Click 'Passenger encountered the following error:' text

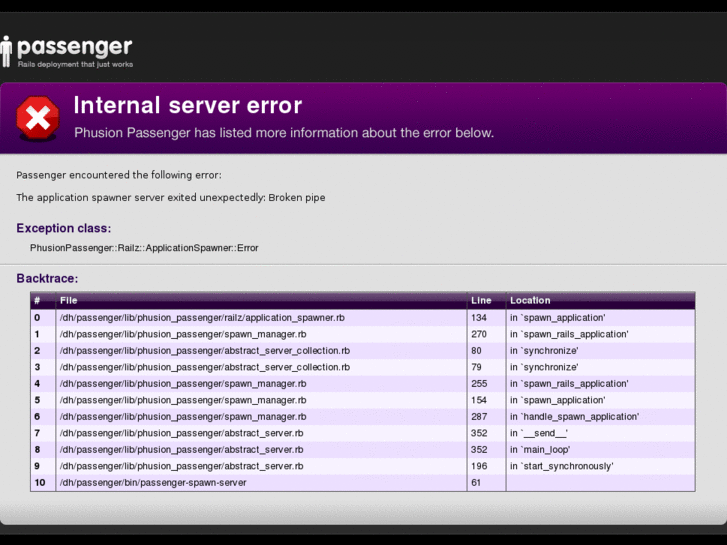(x=119, y=175)
